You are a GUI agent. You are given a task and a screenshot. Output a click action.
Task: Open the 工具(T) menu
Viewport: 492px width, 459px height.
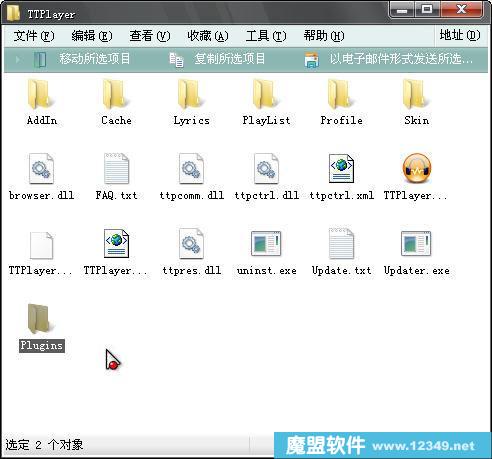tap(266, 36)
